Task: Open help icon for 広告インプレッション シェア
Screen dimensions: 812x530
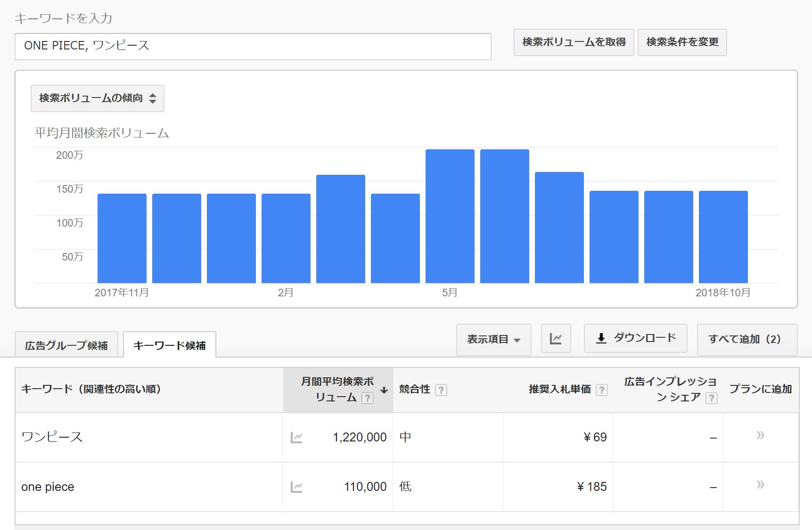Action: [x=711, y=398]
